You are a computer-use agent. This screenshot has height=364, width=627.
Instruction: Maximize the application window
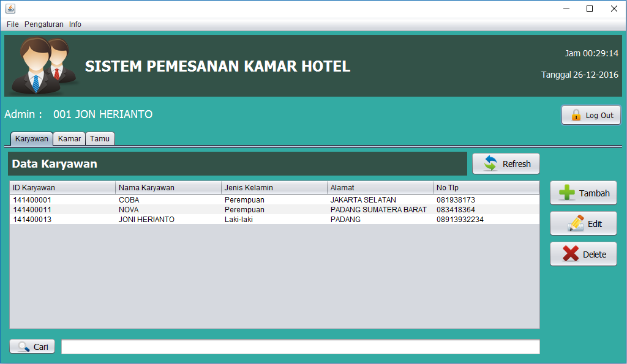pos(590,9)
